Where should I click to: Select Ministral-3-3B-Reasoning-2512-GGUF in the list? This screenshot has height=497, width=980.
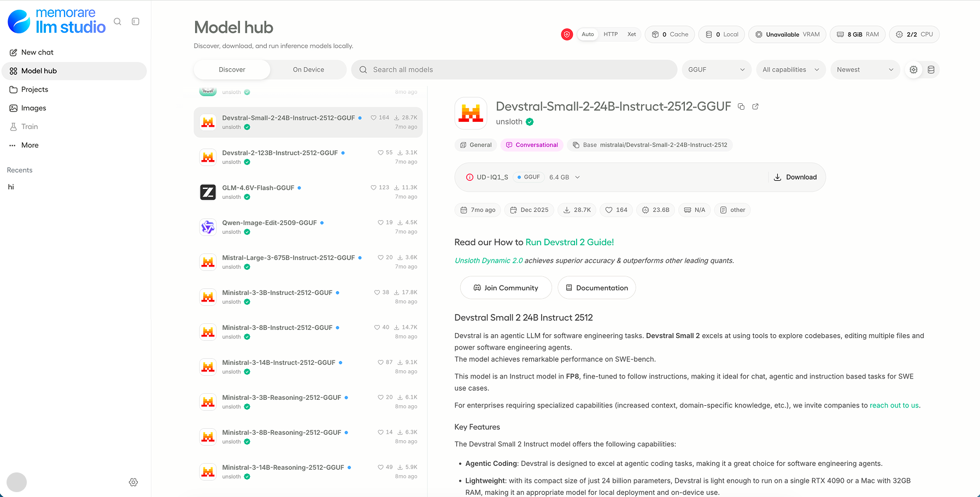click(308, 402)
